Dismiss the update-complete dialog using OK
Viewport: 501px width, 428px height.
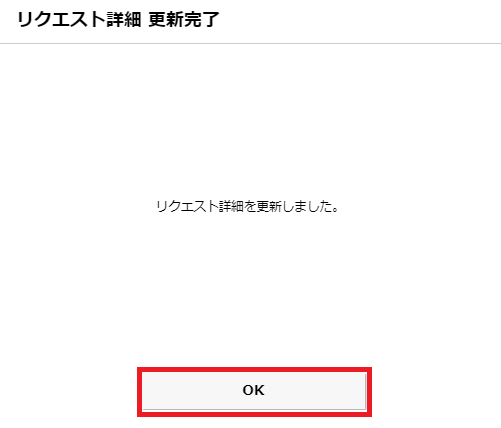(254, 391)
